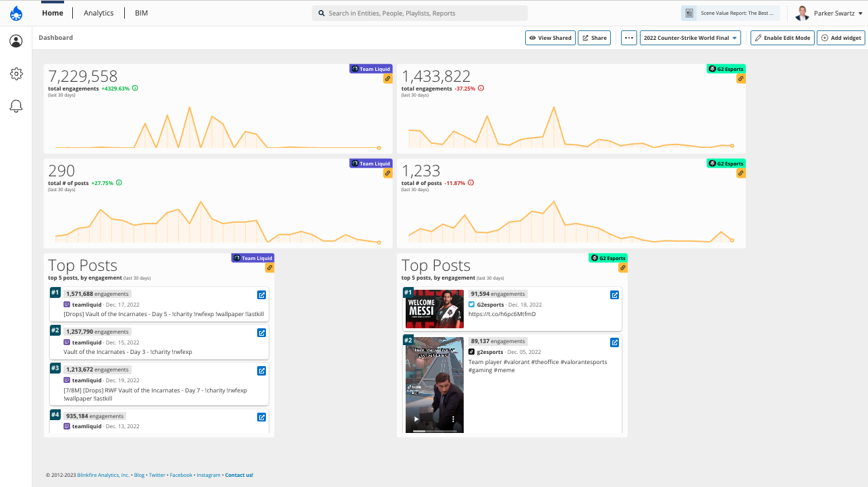The width and height of the screenshot is (868, 487).
Task: Click the Dashboard breadcrumb label
Action: click(x=56, y=38)
